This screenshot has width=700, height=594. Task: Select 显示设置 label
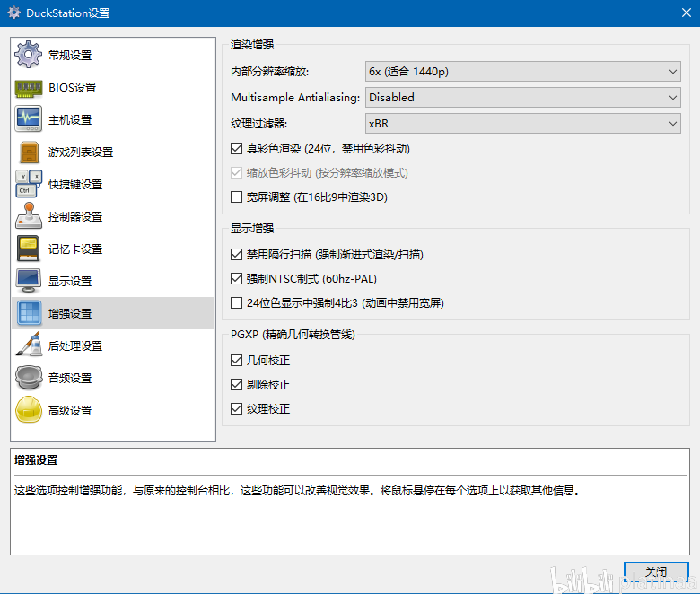70,281
